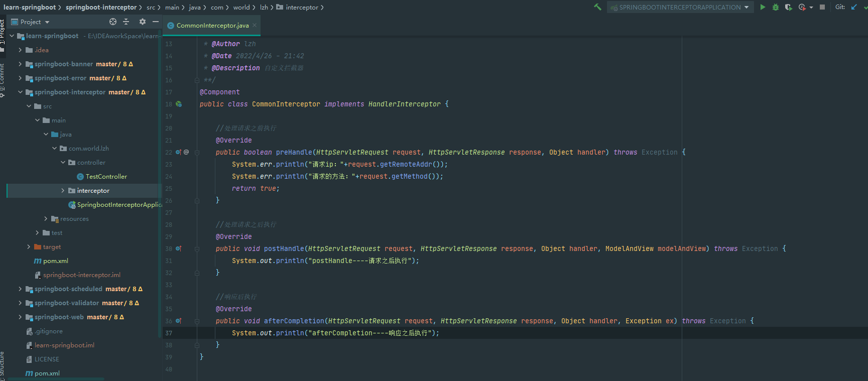
Task: Click the crosshair Select Opened File icon
Action: tap(113, 22)
